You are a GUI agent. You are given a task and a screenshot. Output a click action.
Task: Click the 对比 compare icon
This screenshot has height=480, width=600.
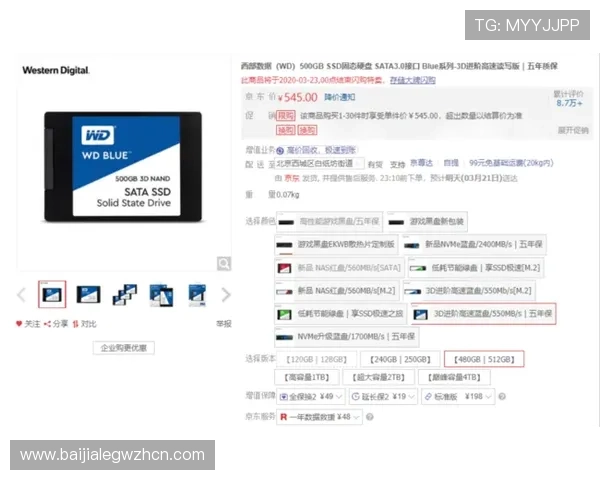[x=75, y=324]
